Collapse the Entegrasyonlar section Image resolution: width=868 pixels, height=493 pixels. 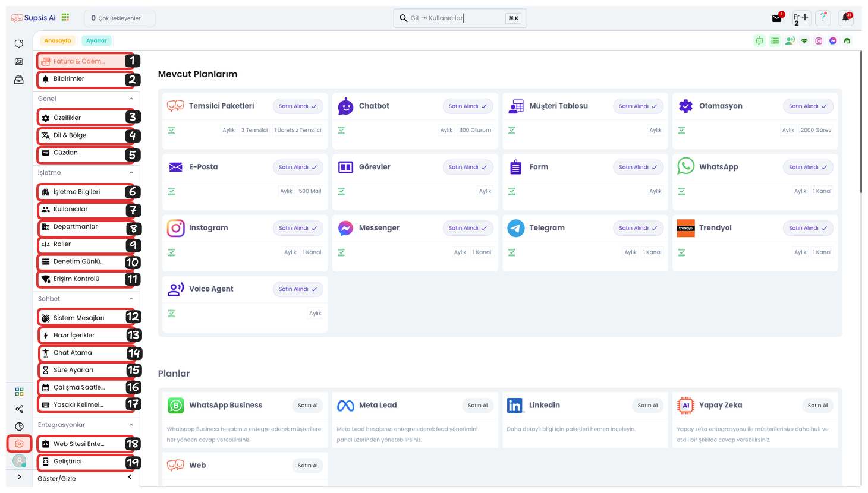[131, 425]
